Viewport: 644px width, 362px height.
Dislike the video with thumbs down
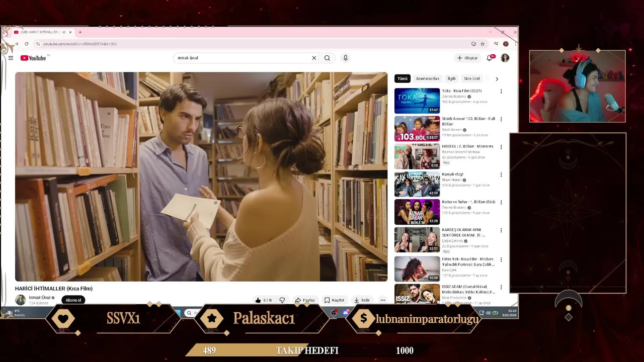click(282, 300)
